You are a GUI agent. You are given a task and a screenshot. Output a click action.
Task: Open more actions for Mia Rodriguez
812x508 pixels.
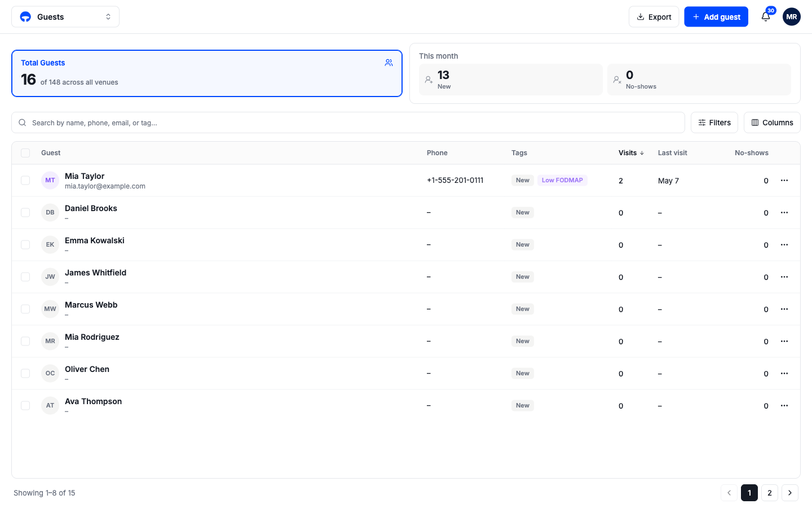point(784,341)
